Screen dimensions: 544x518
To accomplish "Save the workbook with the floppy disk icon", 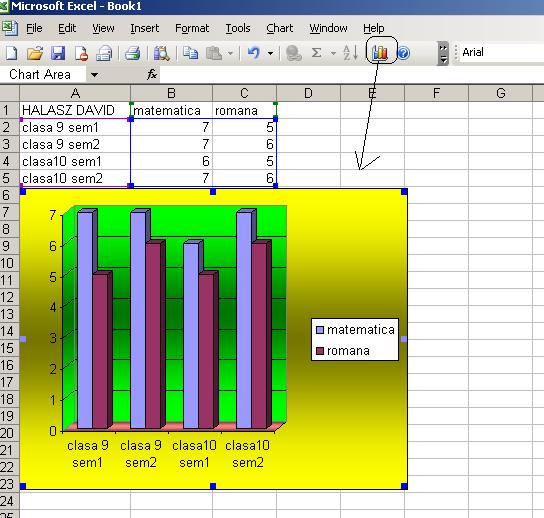I will tap(58, 53).
